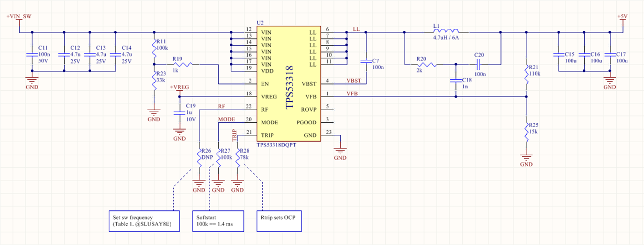Click GND symbol at U2 pin 23
The width and height of the screenshot is (644, 245).
point(340,152)
